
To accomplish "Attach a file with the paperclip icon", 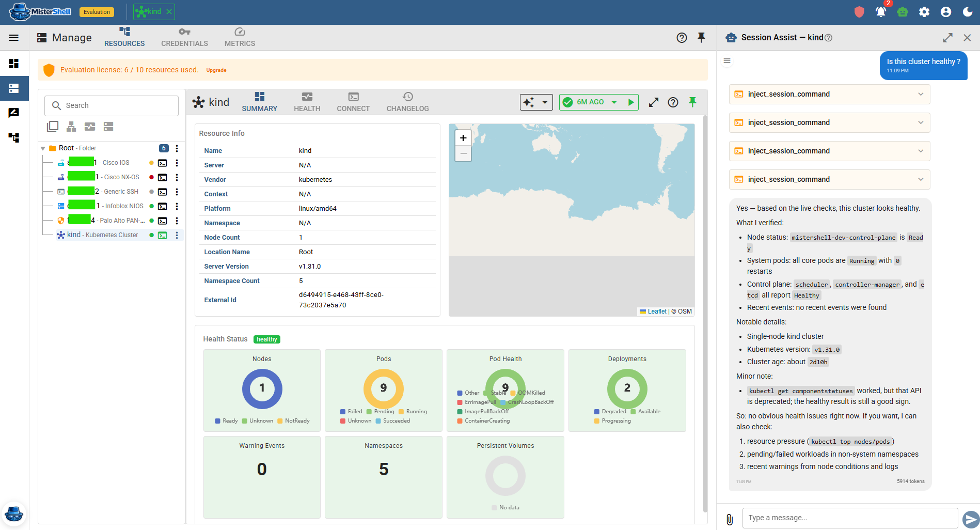I will click(x=730, y=519).
